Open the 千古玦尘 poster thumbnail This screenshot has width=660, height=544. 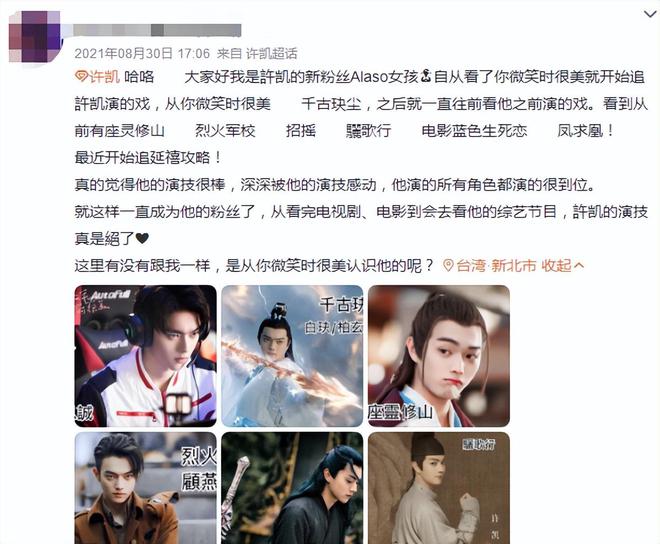(292, 356)
